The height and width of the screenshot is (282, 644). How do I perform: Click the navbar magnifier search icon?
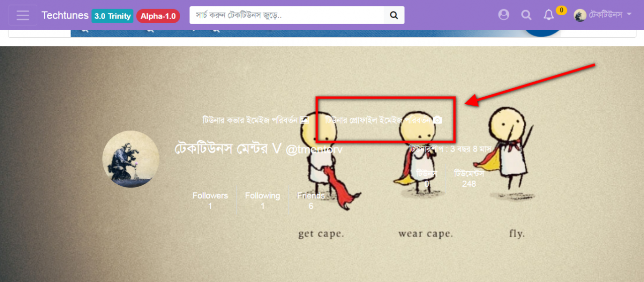526,15
